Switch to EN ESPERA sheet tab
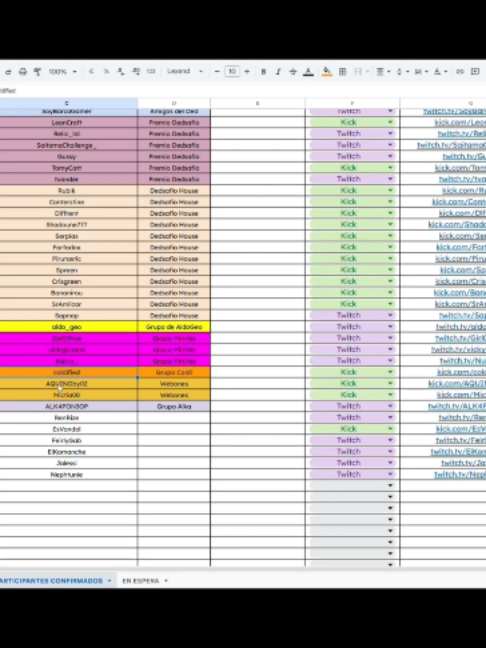This screenshot has width=486, height=648. 145,581
